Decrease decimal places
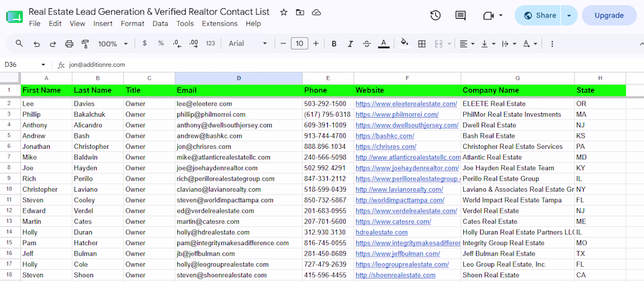 tap(177, 43)
